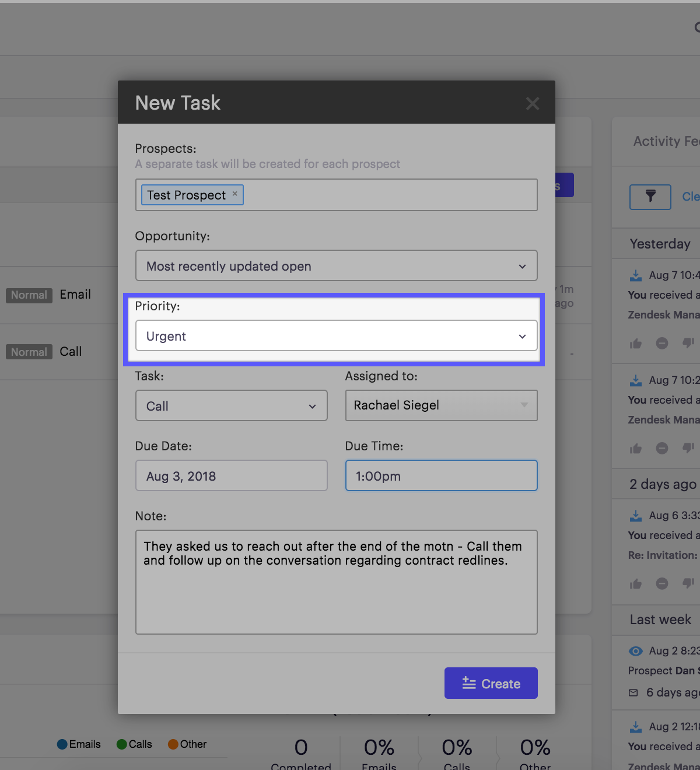Toggle Emails series in chart legend
The height and width of the screenshot is (770, 700).
(79, 744)
